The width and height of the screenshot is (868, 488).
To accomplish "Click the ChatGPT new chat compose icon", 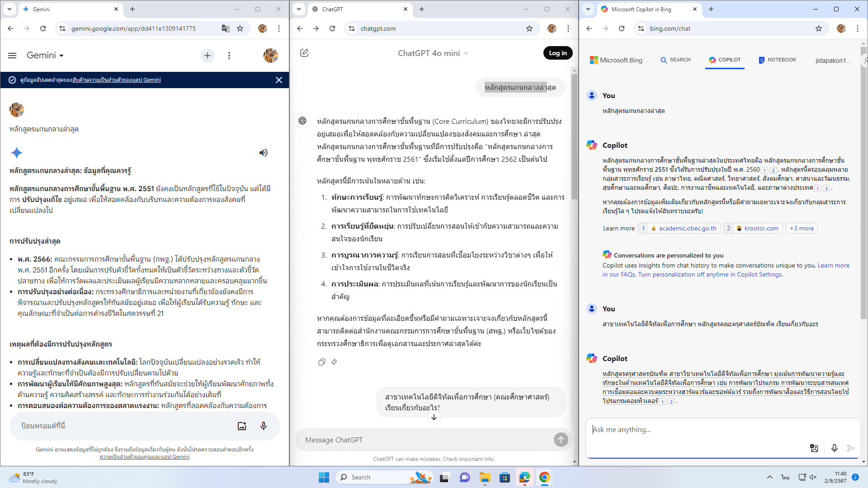I will coord(304,53).
